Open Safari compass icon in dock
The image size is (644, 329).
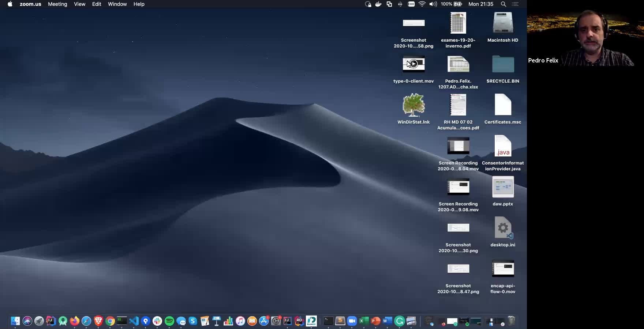[86, 321]
